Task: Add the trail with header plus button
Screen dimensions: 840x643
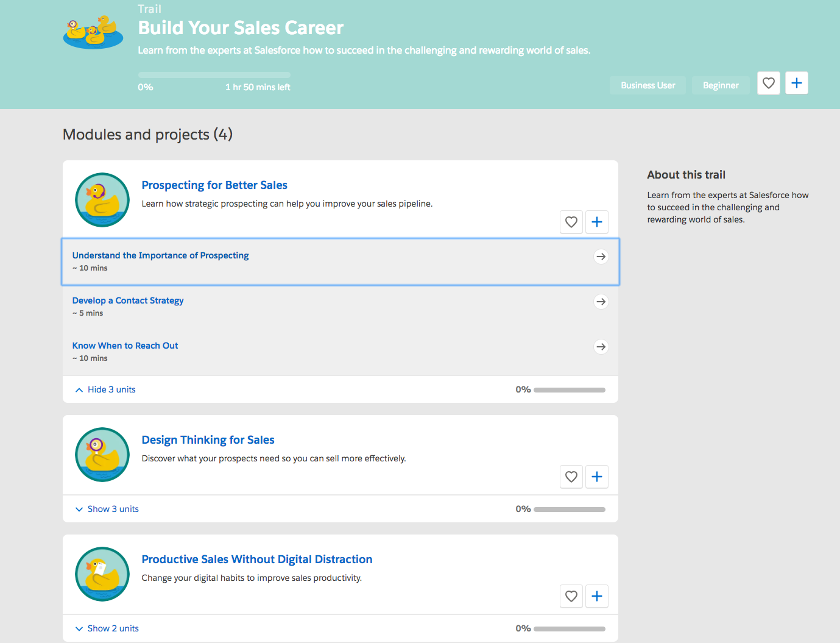Action: [796, 83]
